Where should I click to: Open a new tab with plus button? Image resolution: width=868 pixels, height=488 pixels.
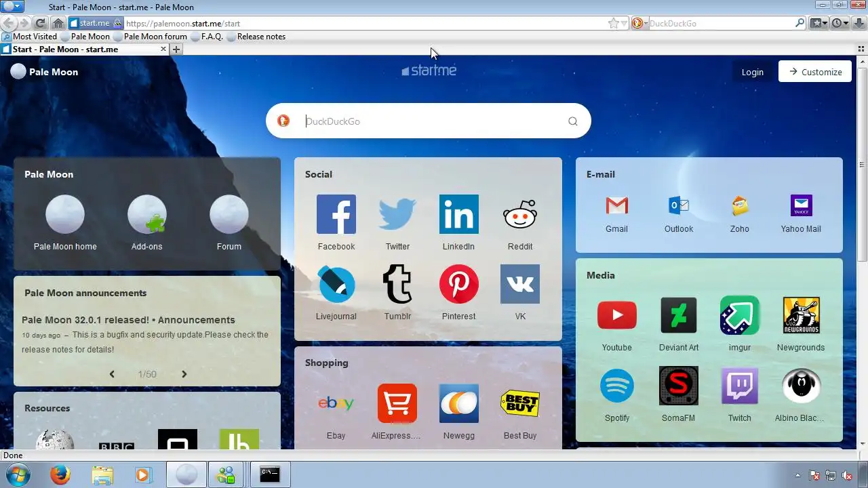coord(176,49)
